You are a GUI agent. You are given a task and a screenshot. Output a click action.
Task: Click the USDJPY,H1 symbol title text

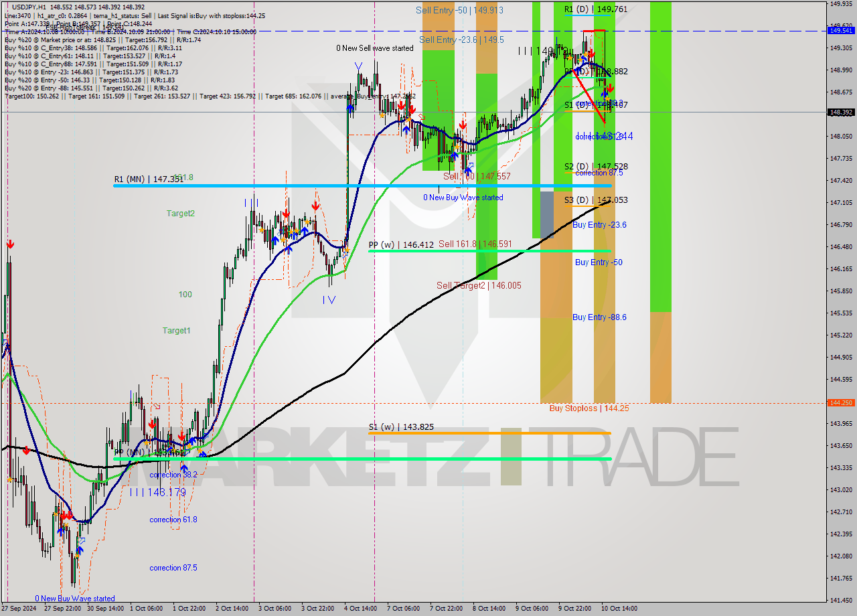click(29, 7)
